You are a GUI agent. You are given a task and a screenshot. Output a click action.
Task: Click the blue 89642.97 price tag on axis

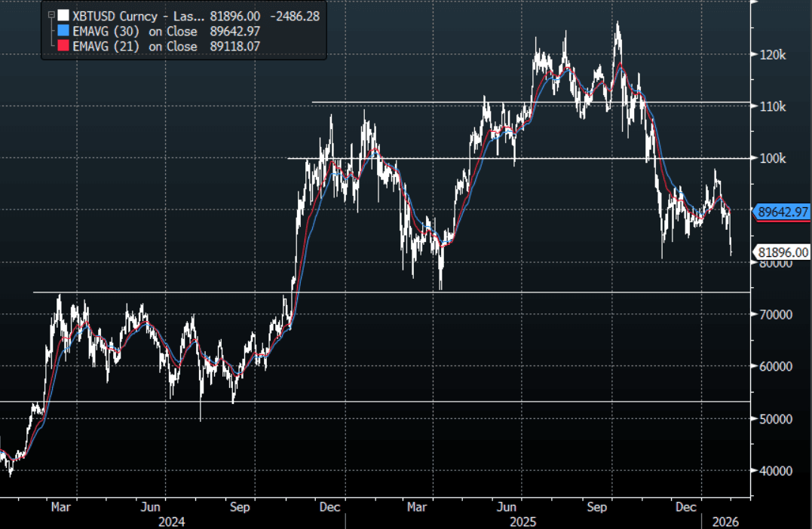click(783, 213)
